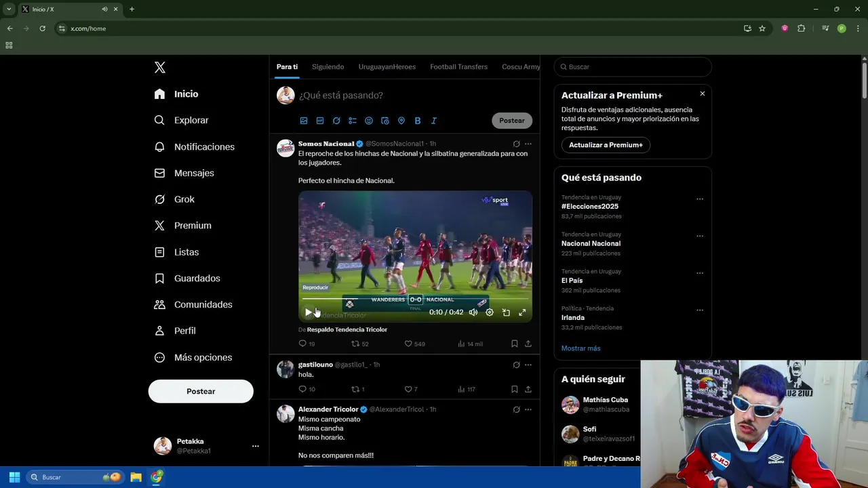Open video playback settings gear

coord(490,312)
